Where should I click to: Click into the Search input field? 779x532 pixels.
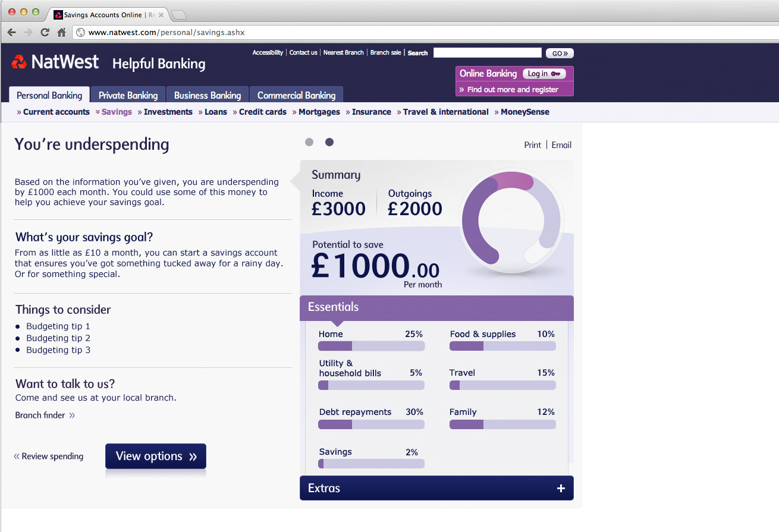coord(487,53)
